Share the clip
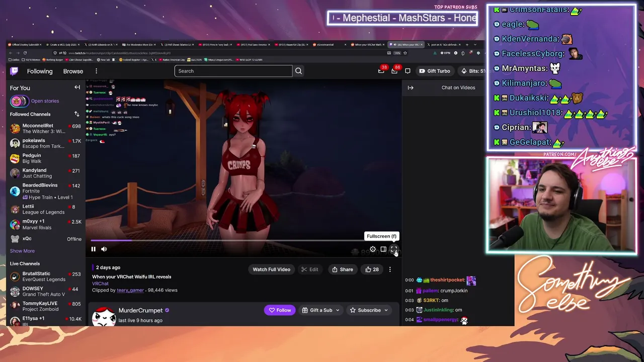This screenshot has width=644, height=362. 342,269
